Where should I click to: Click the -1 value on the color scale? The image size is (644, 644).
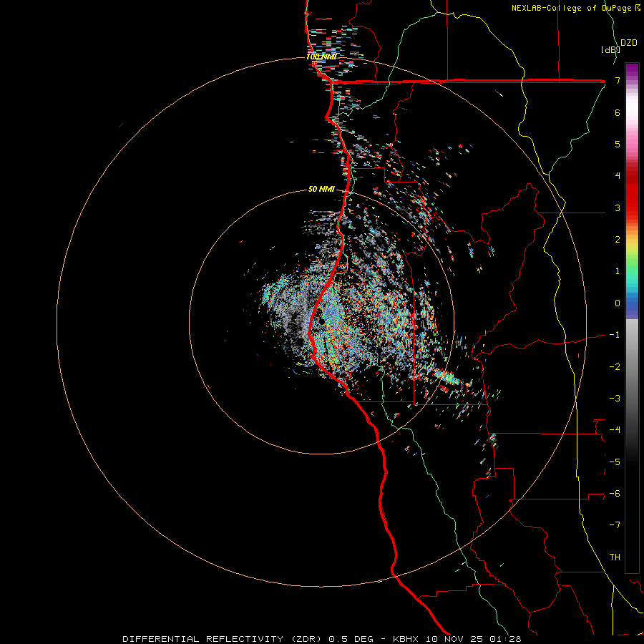tap(615, 335)
